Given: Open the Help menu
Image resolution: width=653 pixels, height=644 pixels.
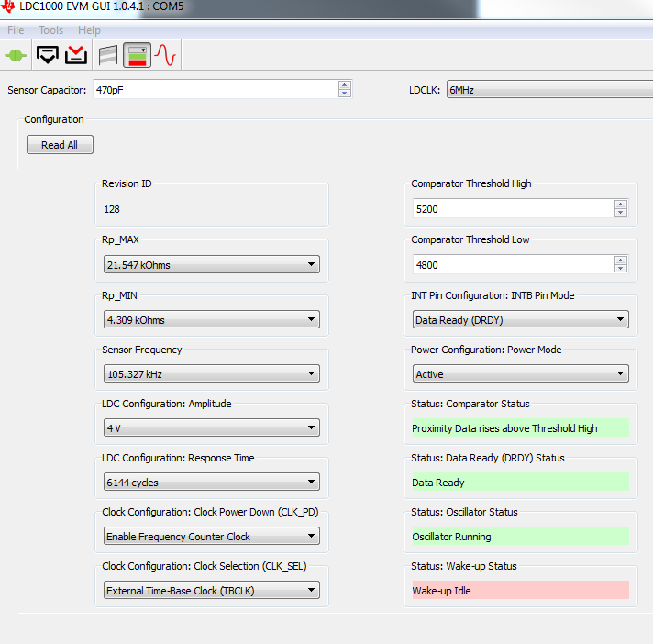Looking at the screenshot, I should 89,30.
